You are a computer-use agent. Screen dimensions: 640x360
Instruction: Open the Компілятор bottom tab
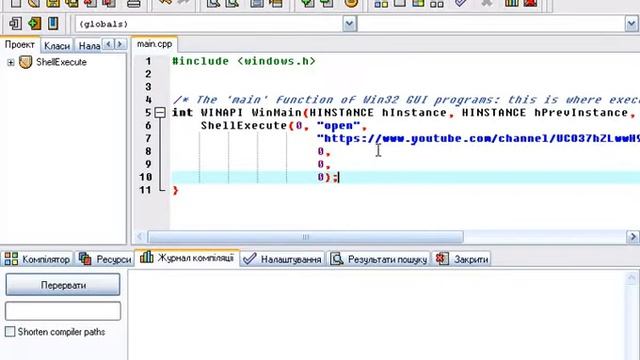[x=37, y=259]
